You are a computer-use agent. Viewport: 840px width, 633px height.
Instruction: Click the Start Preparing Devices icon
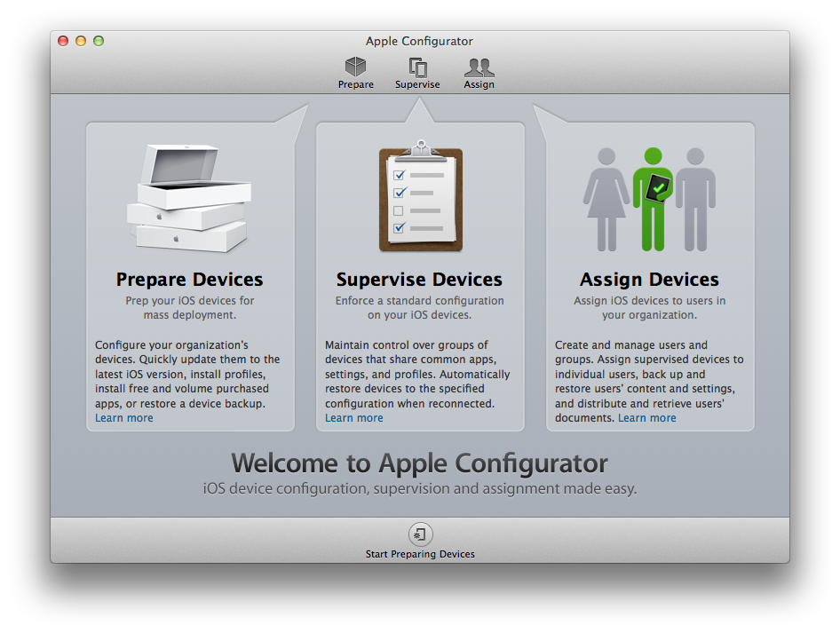[420, 534]
